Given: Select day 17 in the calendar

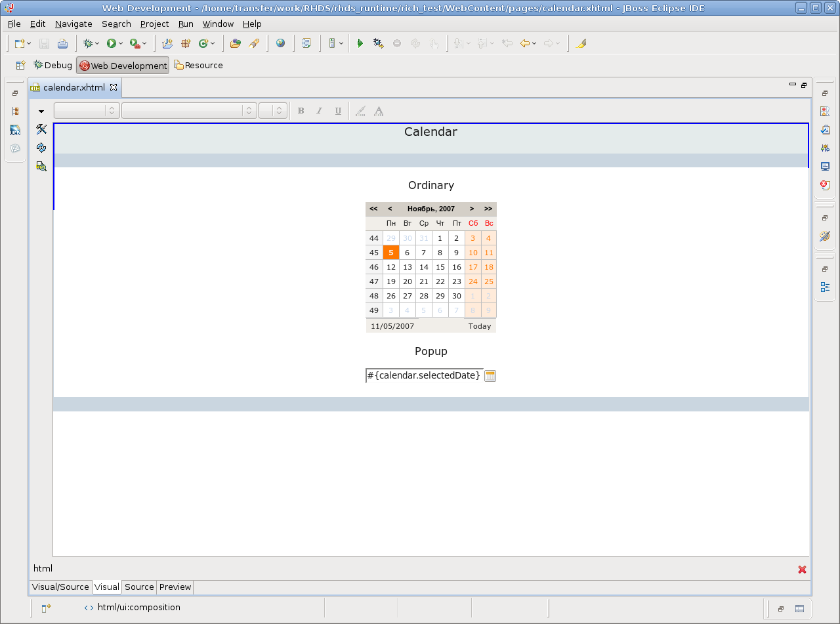Looking at the screenshot, I should [x=473, y=267].
